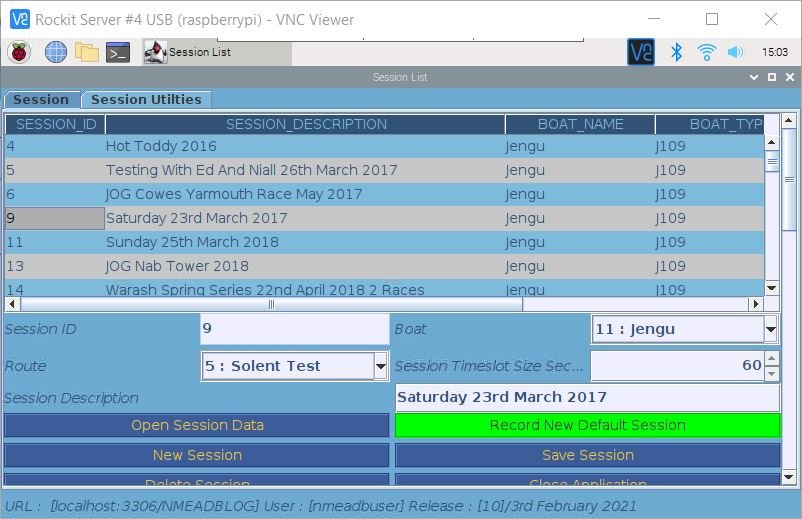Open the Route dropdown list

(x=380, y=367)
